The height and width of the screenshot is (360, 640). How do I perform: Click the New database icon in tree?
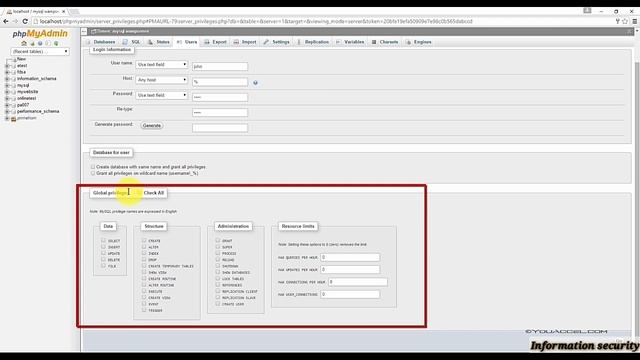coord(14,60)
